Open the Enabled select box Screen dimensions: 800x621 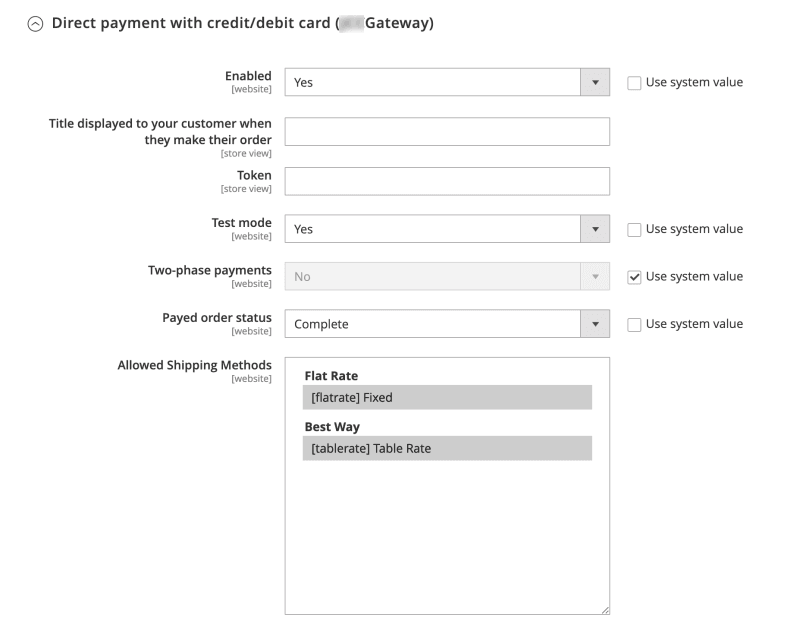432,82
